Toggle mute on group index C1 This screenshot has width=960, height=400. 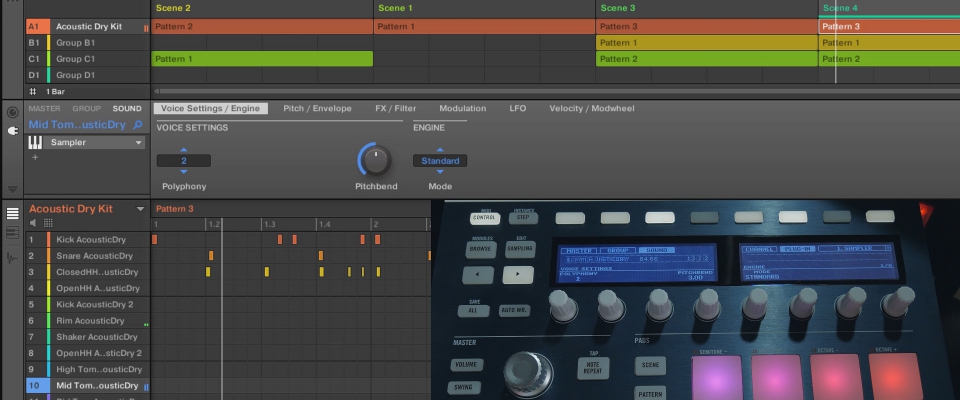pos(34,59)
